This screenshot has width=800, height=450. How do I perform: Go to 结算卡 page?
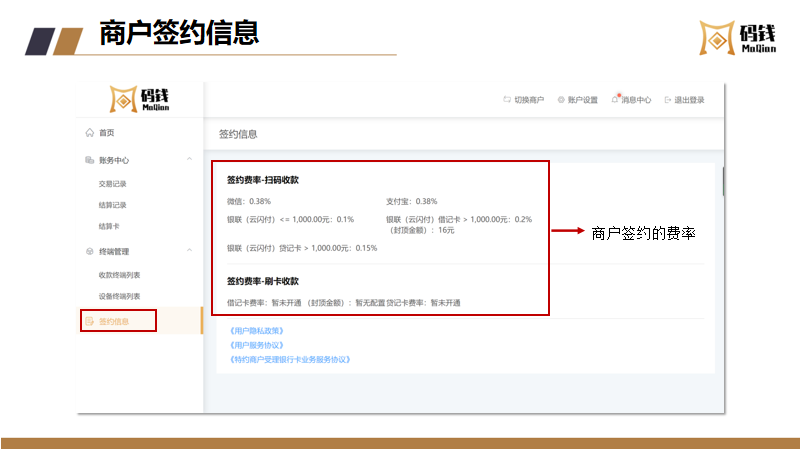(109, 227)
